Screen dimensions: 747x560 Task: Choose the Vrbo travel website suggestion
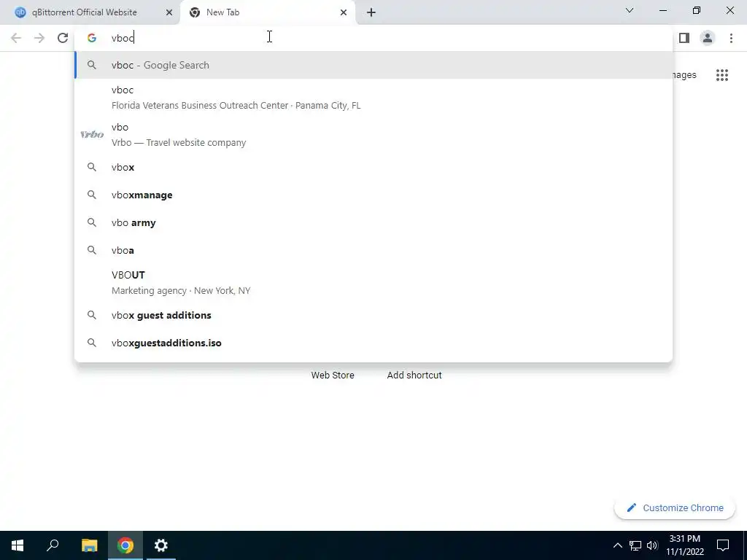374,135
